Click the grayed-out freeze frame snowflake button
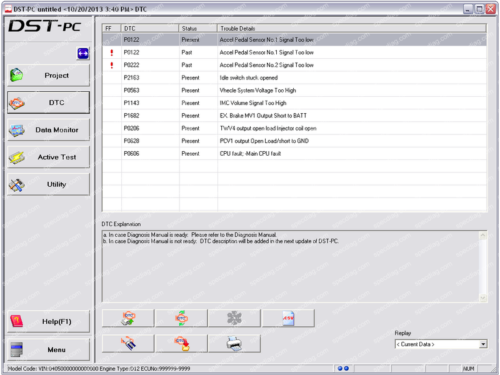 tap(234, 318)
